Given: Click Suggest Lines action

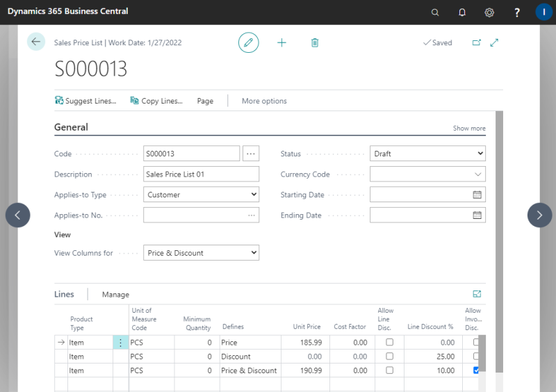Looking at the screenshot, I should [85, 101].
